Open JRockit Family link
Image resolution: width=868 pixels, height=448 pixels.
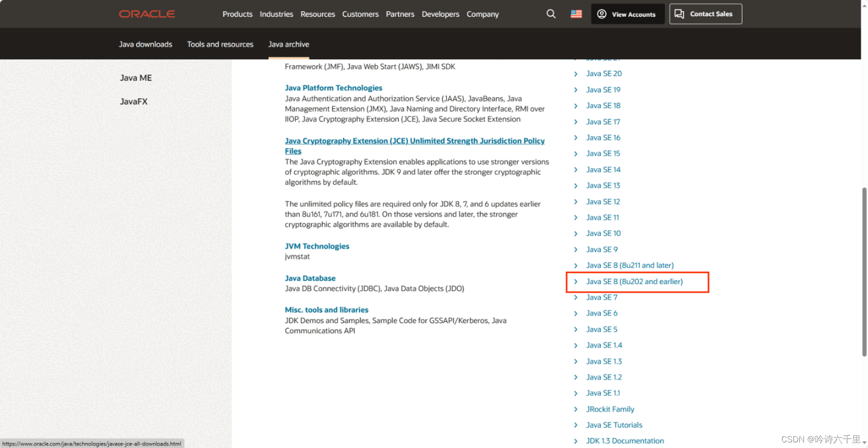coord(610,409)
